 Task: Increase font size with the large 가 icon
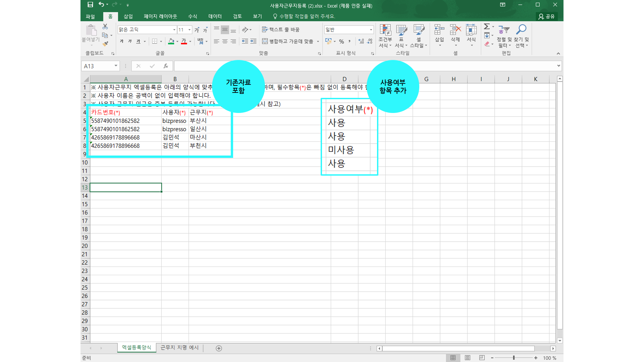click(x=197, y=30)
